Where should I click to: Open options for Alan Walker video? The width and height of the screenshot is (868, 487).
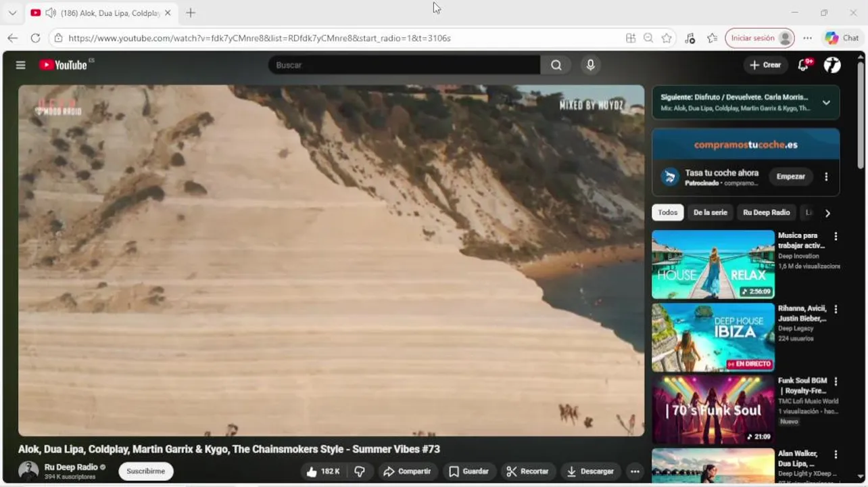point(836,455)
